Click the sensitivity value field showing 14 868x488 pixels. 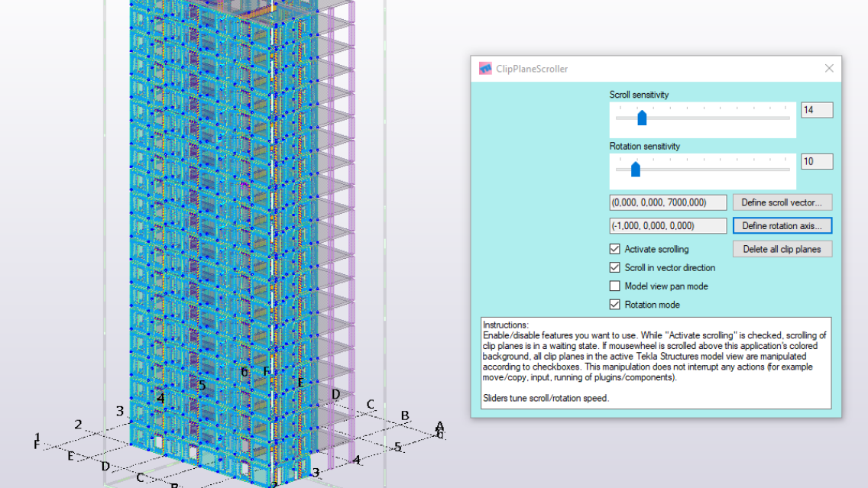tap(816, 109)
